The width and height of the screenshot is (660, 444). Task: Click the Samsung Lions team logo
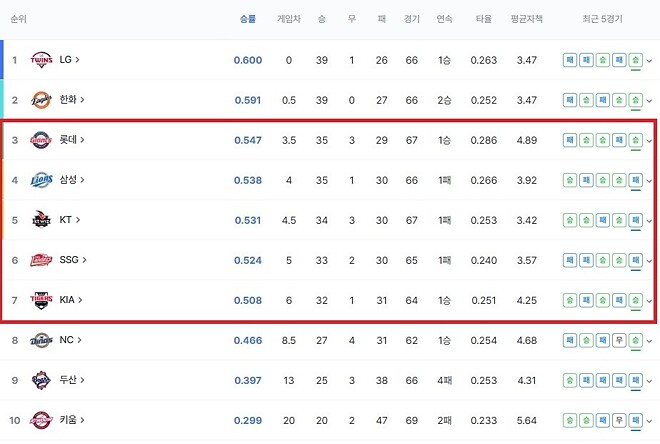[x=41, y=180]
